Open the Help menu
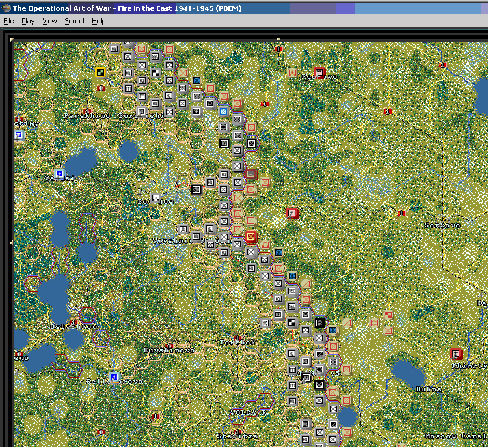This screenshot has height=448, width=488. pos(99,21)
